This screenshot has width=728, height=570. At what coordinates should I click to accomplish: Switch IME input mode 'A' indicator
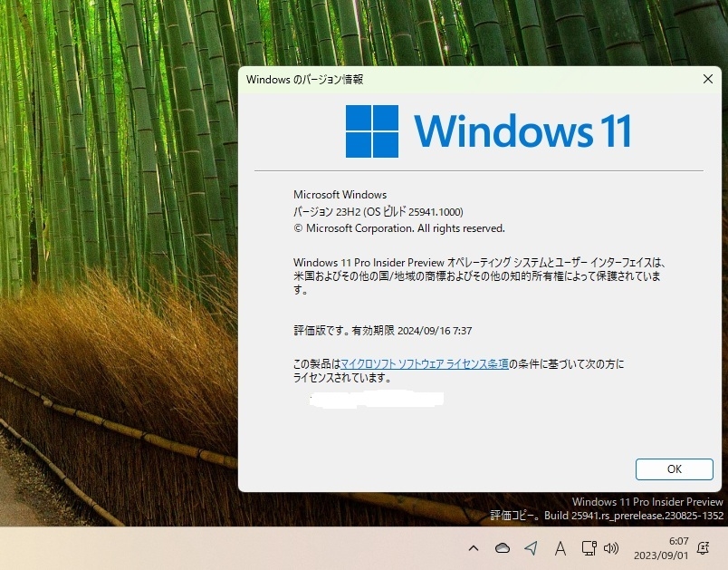click(x=560, y=548)
